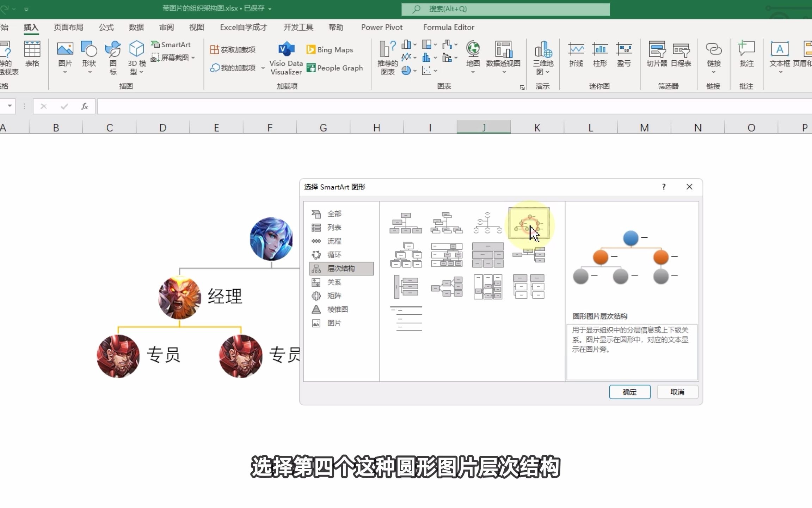This screenshot has height=508, width=812.
Task: Select the 图片 category in SmartArt list
Action: tap(334, 323)
